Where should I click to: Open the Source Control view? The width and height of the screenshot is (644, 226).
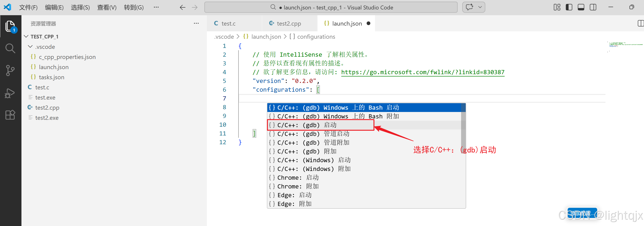10,71
